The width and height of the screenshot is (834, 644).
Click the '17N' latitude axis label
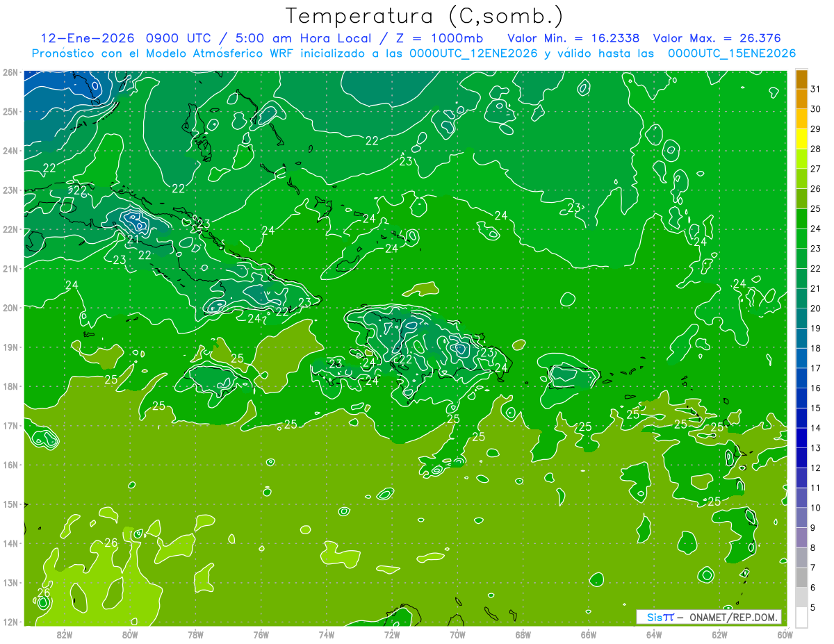(x=10, y=425)
